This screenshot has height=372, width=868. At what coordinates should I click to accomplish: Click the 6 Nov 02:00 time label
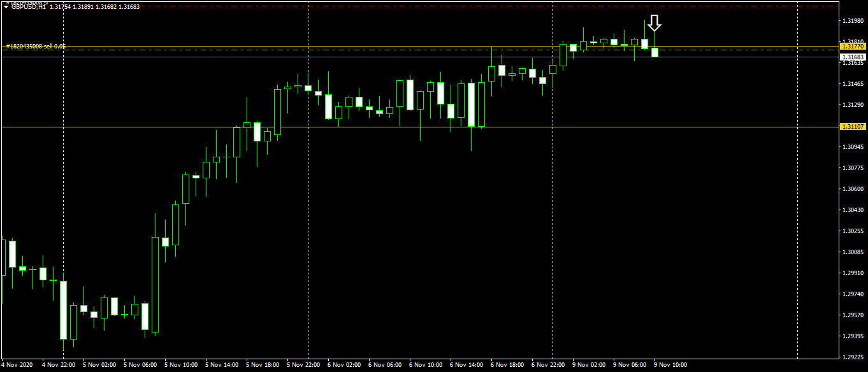pyautogui.click(x=344, y=365)
